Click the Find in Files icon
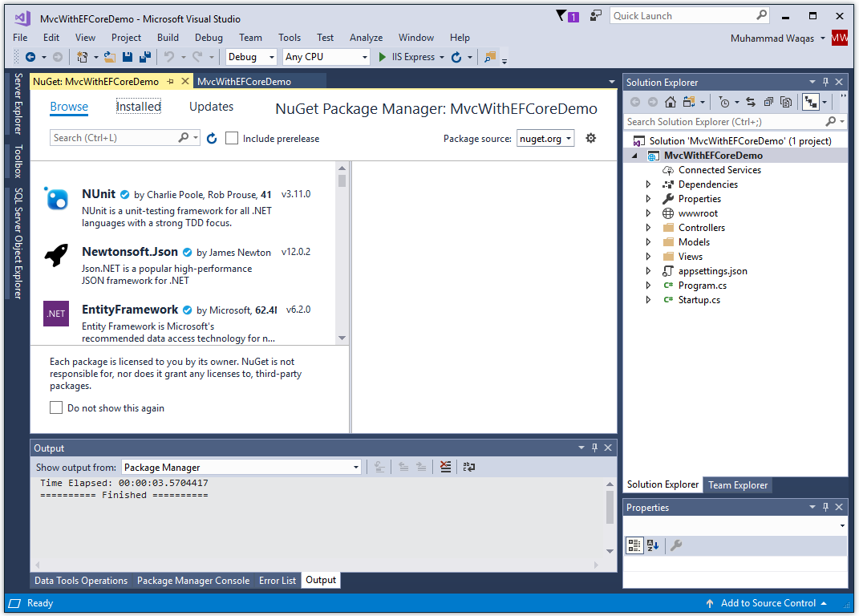 490,57
